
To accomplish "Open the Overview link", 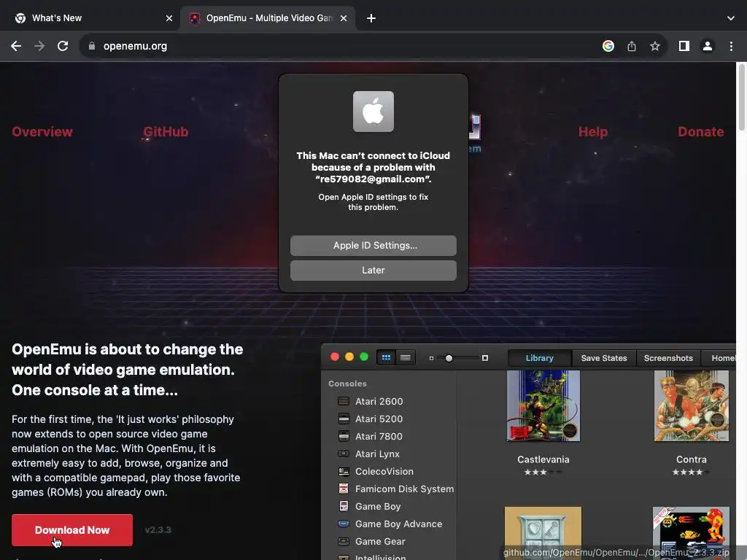I will (42, 132).
